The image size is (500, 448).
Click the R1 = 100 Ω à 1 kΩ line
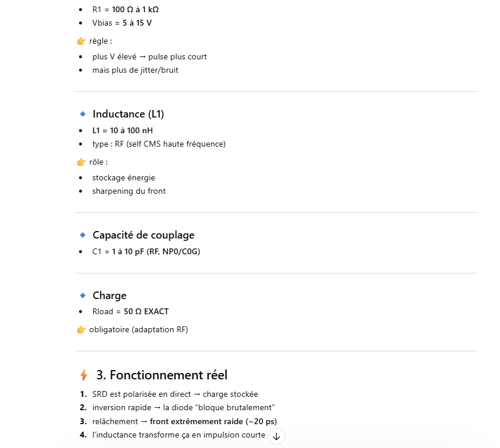point(125,9)
